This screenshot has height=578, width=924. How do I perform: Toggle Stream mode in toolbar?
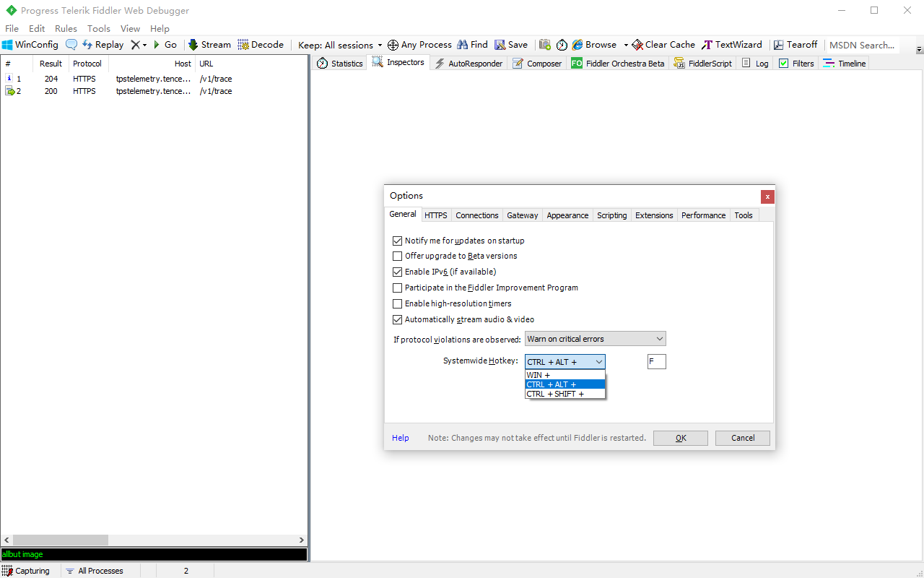click(x=209, y=45)
